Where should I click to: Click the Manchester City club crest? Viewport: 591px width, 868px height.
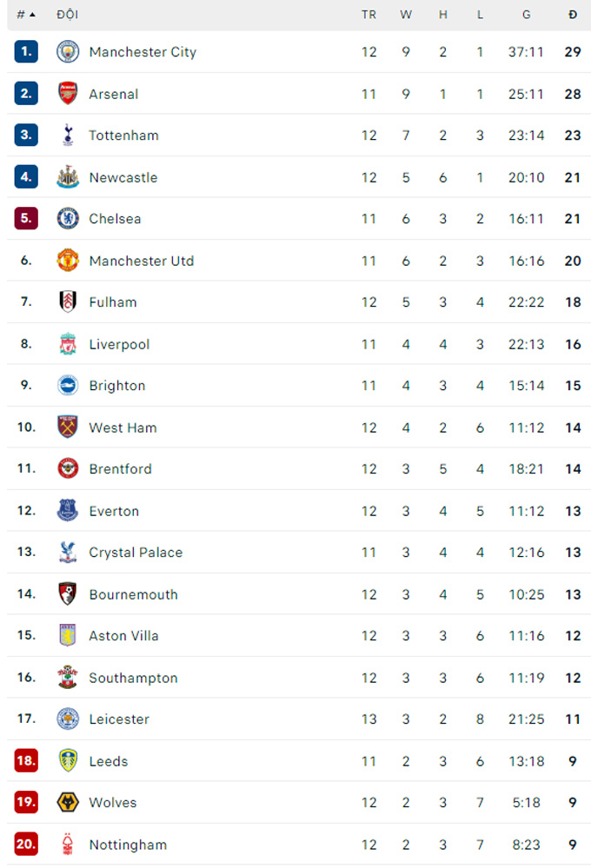[x=68, y=52]
